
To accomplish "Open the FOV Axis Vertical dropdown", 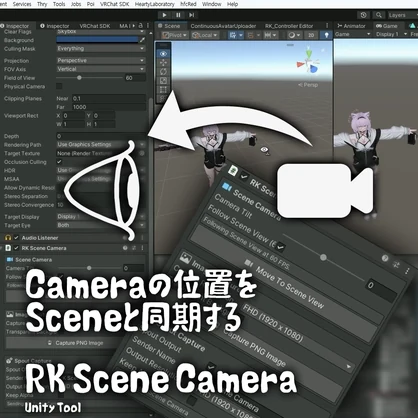I will (x=101, y=69).
